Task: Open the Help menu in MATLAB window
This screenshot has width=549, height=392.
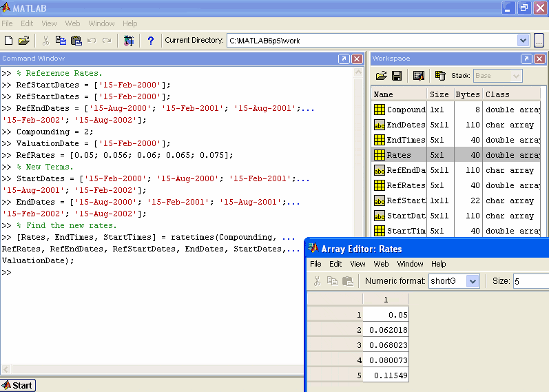Action: coord(130,23)
